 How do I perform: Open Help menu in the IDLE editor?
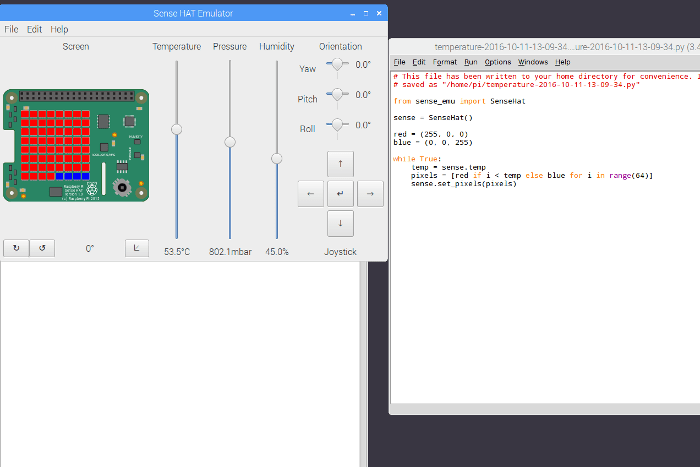tap(562, 62)
